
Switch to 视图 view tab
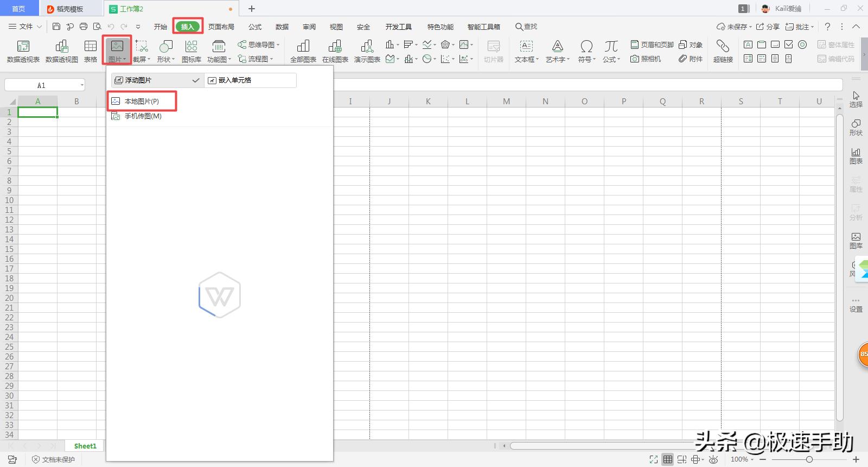(x=336, y=27)
